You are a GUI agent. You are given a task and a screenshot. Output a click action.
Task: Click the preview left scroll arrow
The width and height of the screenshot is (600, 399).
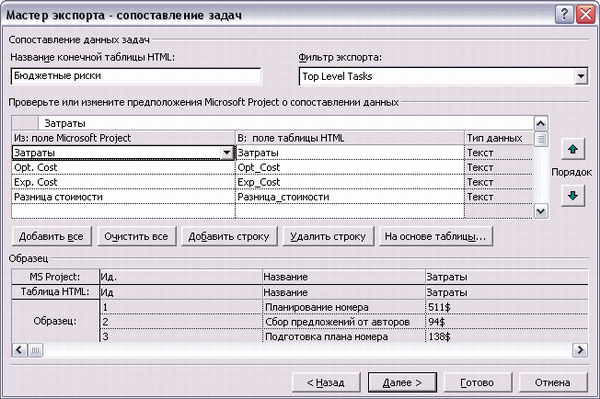(x=20, y=350)
